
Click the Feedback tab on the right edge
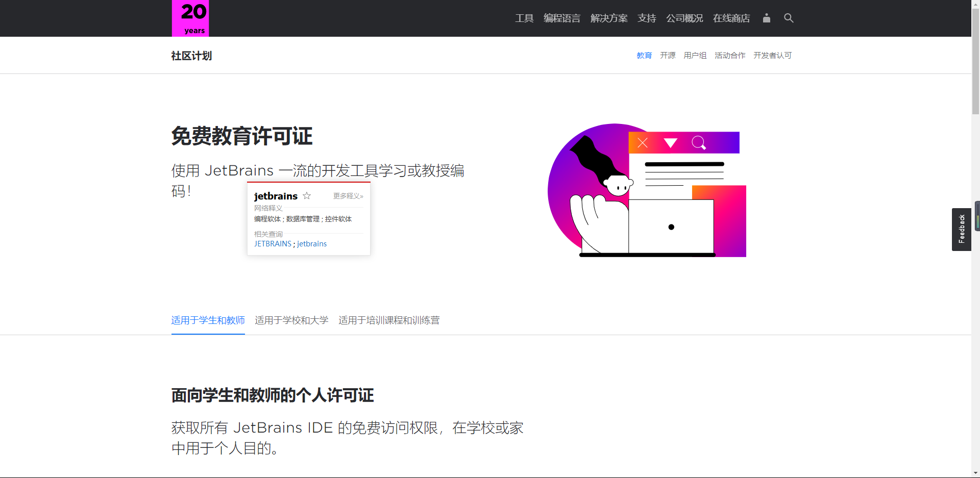pos(962,229)
